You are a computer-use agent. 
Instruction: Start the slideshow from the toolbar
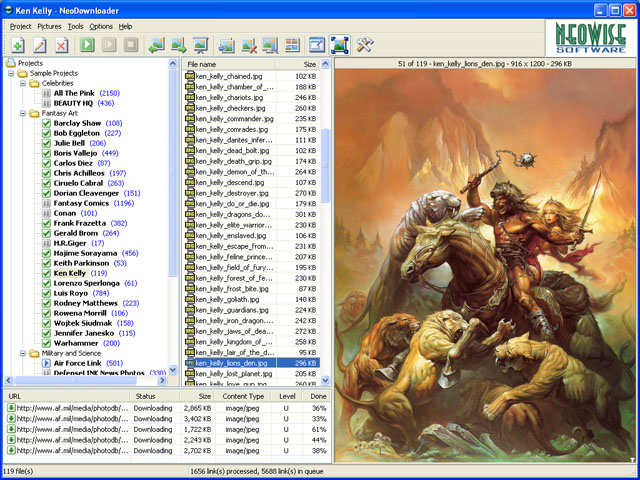(x=201, y=45)
